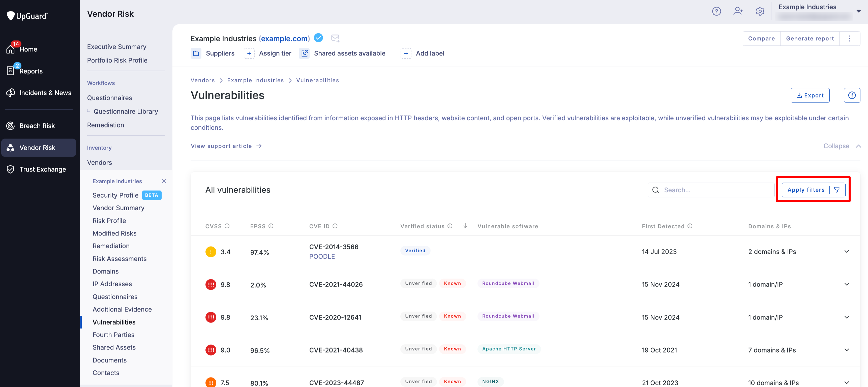This screenshot has height=387, width=868.
Task: Focus the vulnerabilities search field
Action: point(711,190)
